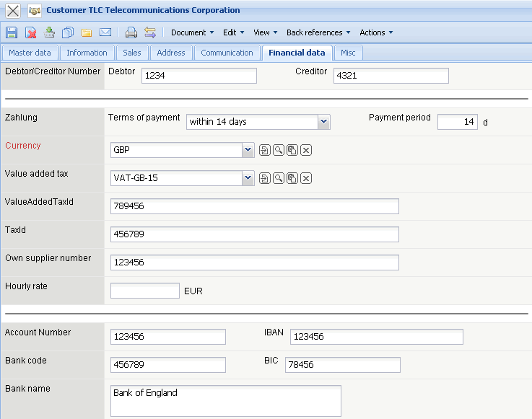Viewport: 532px width, 419px height.
Task: Open the Value added tax VAT-GB-15 dropdown
Action: coord(248,178)
